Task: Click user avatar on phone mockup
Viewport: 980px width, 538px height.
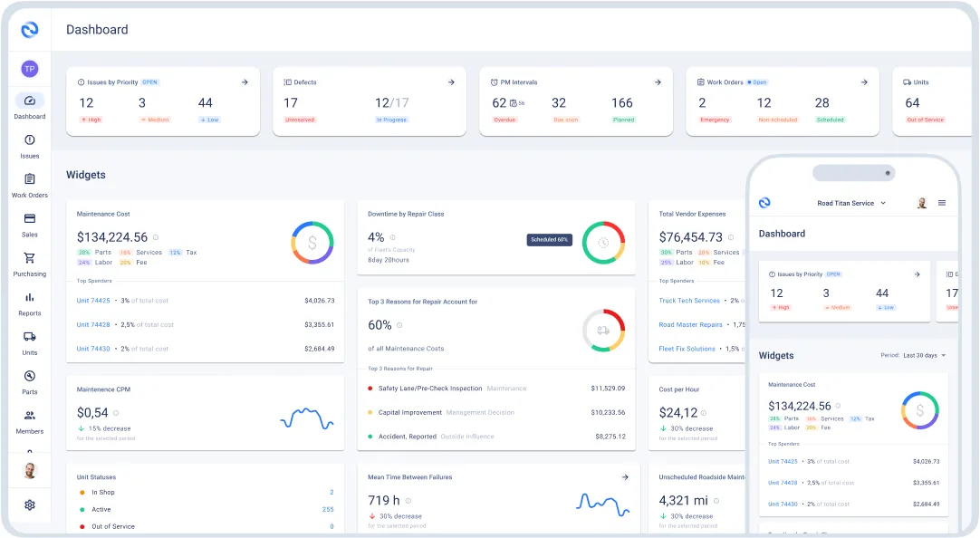Action: coord(922,203)
